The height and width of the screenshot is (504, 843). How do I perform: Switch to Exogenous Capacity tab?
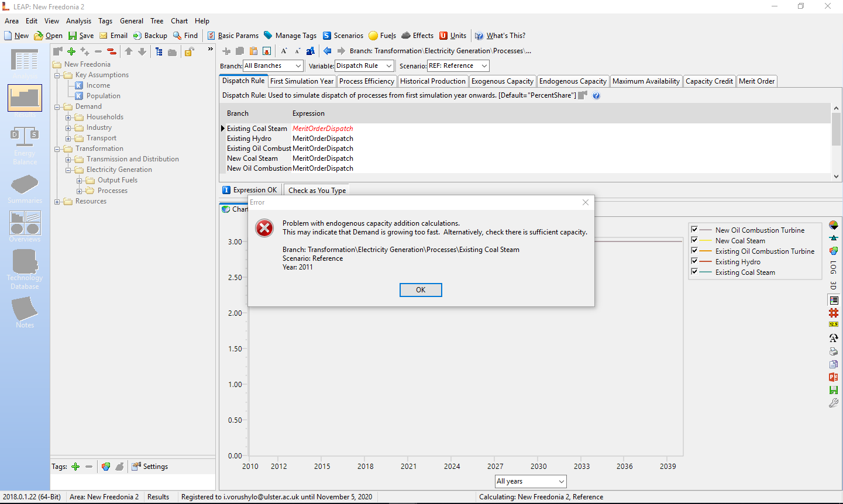pos(503,81)
